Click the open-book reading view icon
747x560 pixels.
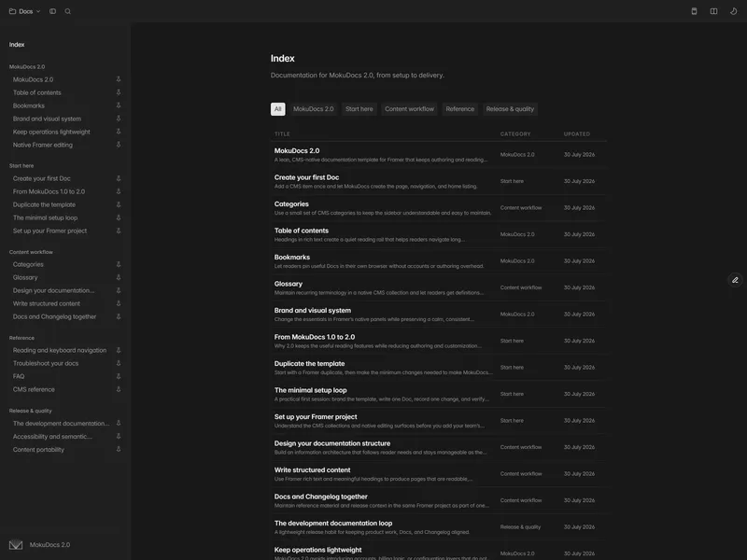[x=713, y=11]
